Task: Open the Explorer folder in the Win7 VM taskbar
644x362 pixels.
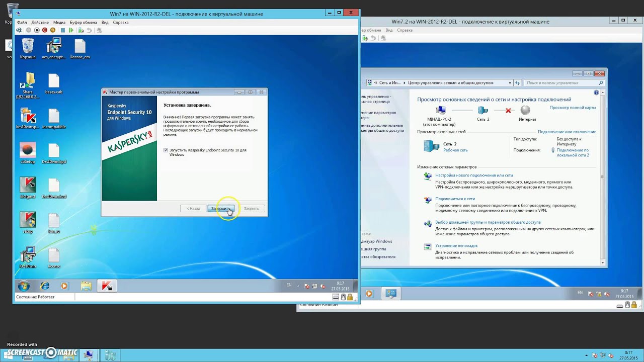Action: click(x=86, y=286)
